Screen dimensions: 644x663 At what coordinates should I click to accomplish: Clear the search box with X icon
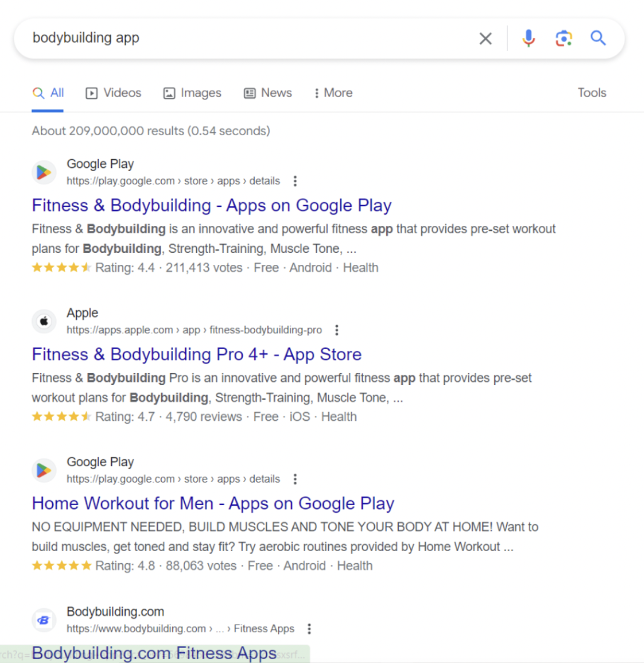point(486,39)
